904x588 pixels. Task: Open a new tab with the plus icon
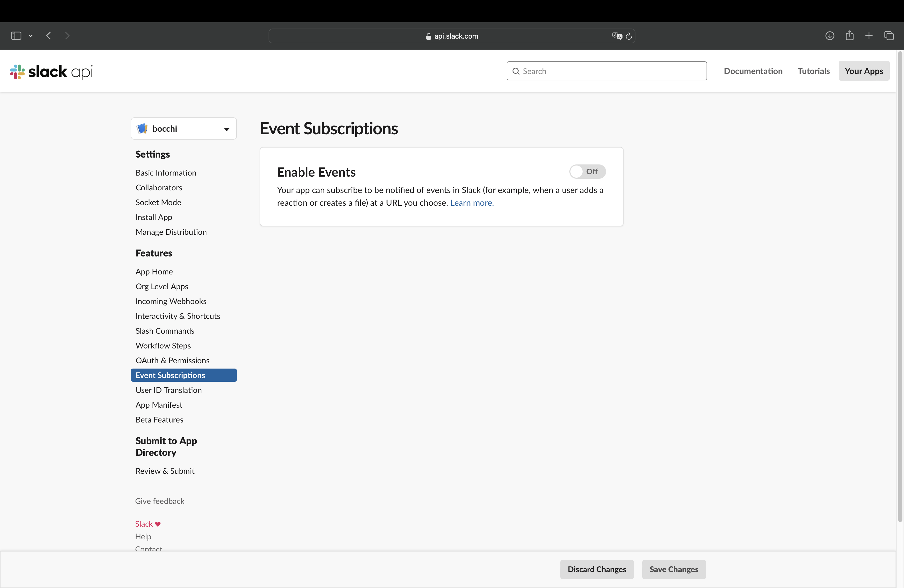coord(869,35)
